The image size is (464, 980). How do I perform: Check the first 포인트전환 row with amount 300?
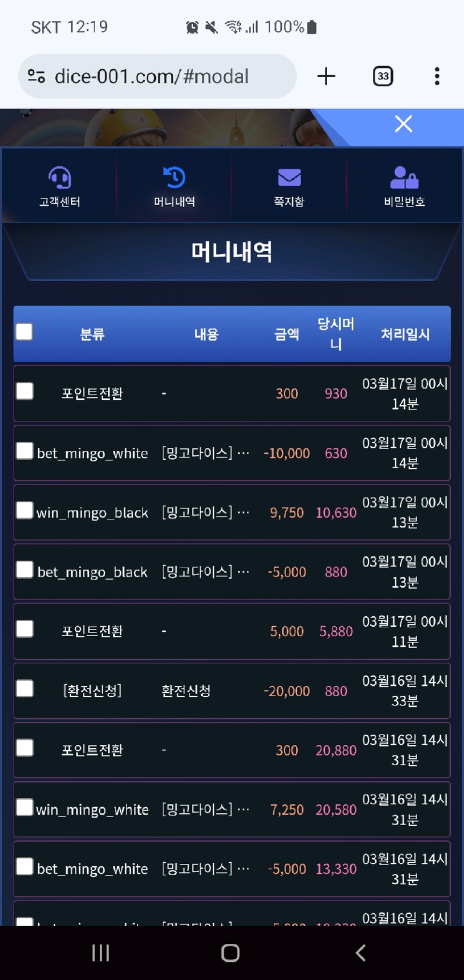click(24, 391)
